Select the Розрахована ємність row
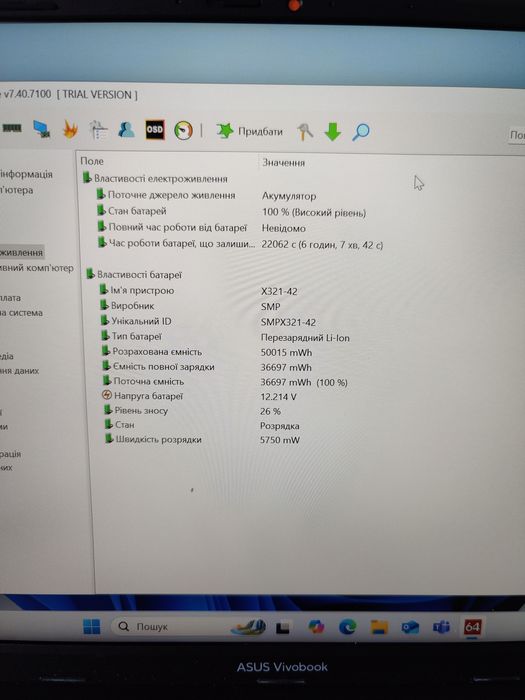The height and width of the screenshot is (700, 525). tap(152, 351)
